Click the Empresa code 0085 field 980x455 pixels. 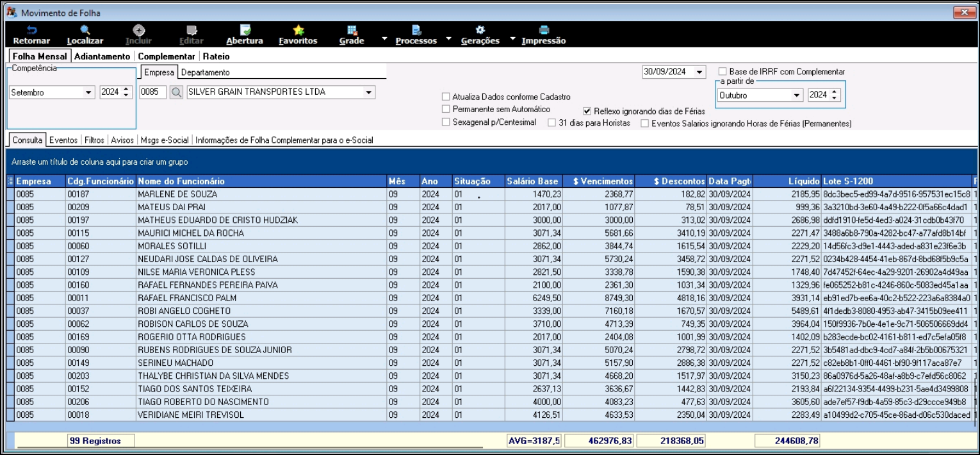(x=153, y=92)
